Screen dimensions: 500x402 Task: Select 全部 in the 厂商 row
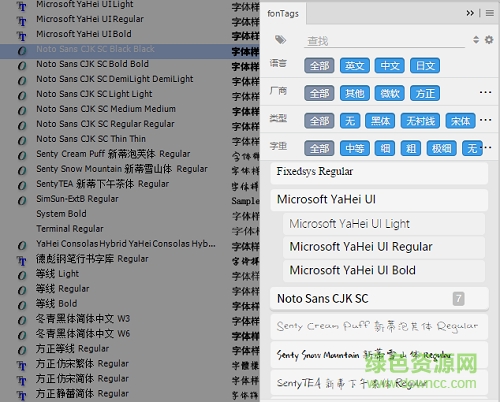click(319, 93)
